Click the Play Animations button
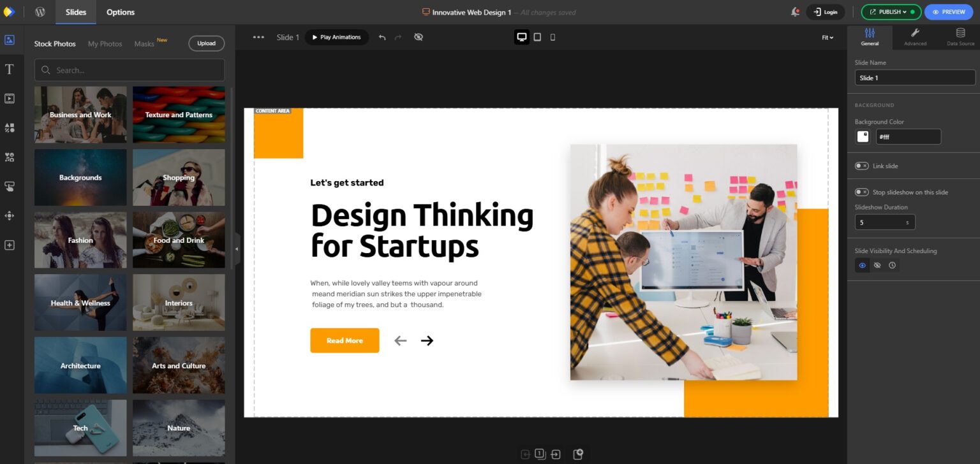The height and width of the screenshot is (464, 980). (x=337, y=37)
